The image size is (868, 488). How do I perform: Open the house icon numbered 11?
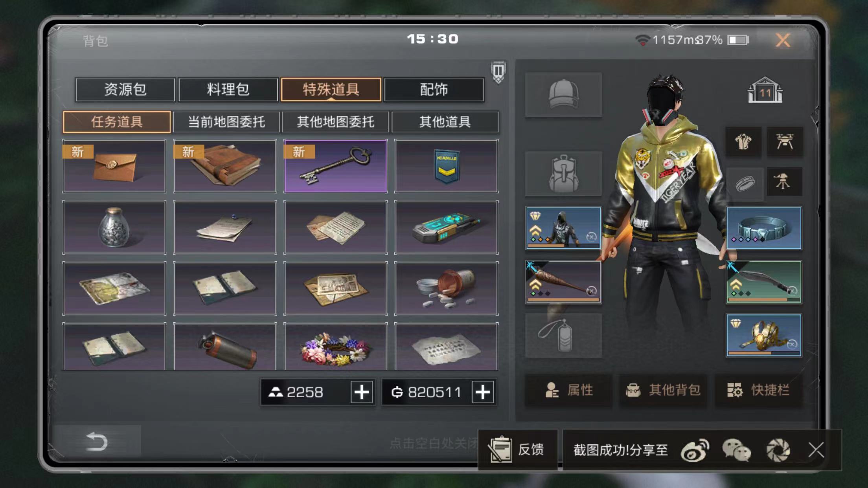[765, 90]
